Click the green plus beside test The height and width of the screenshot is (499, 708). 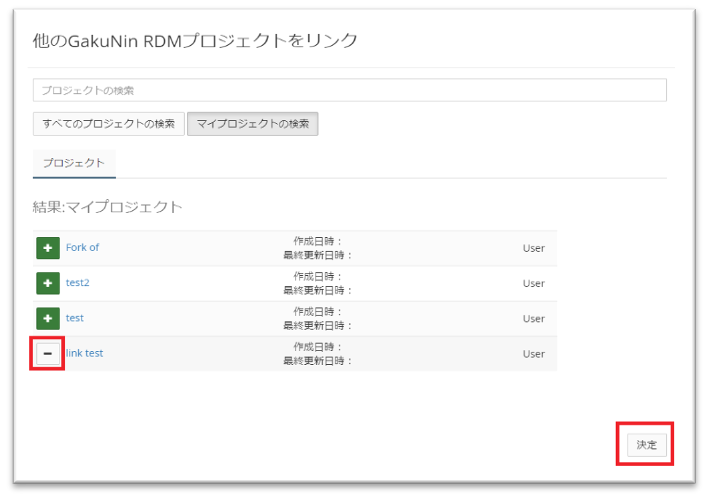pos(48,318)
